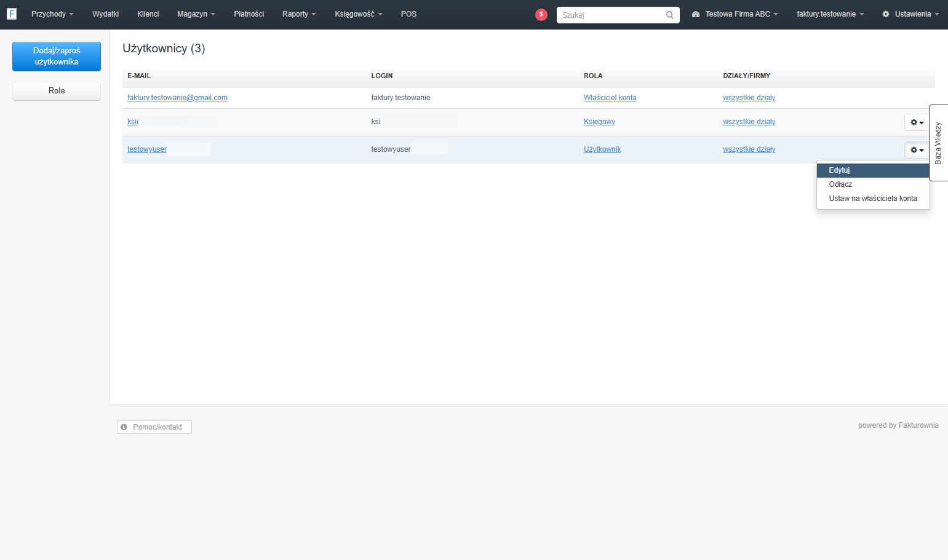Expand the Przychody dropdown menu
Image resolution: width=948 pixels, height=560 pixels.
click(52, 14)
